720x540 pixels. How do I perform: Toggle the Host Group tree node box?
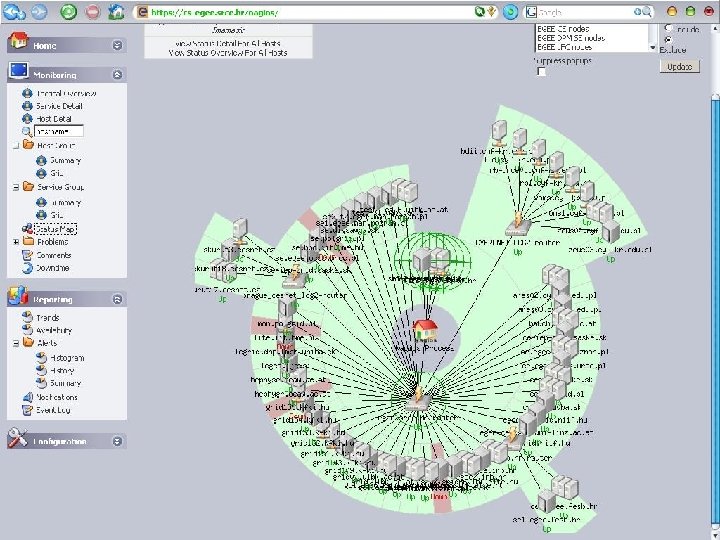point(16,146)
